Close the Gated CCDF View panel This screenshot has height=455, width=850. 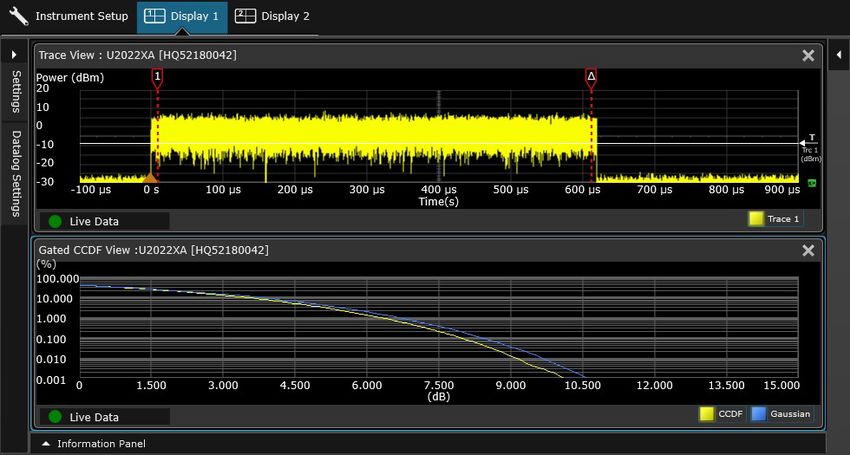808,250
